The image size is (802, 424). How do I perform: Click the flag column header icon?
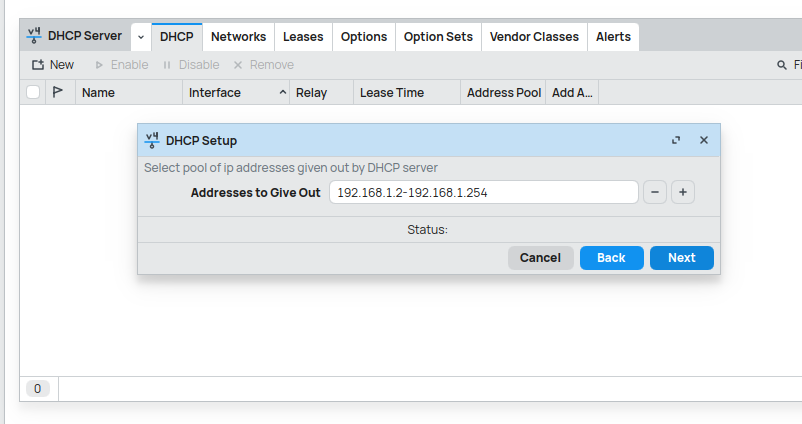pyautogui.click(x=58, y=93)
